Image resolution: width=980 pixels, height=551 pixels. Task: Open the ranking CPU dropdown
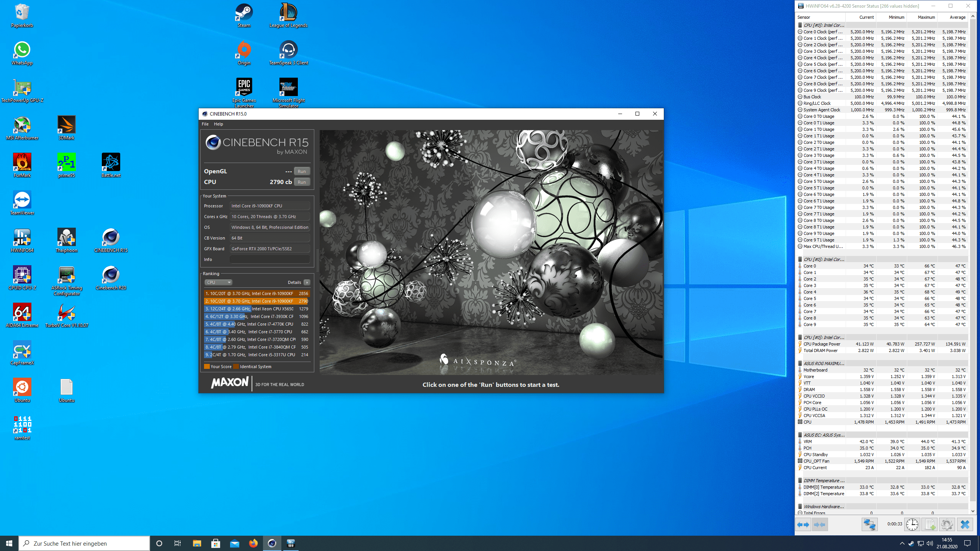218,282
